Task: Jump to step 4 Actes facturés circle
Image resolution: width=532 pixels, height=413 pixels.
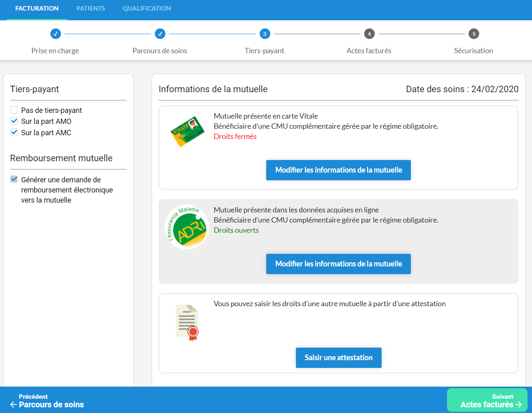Action: 369,34
